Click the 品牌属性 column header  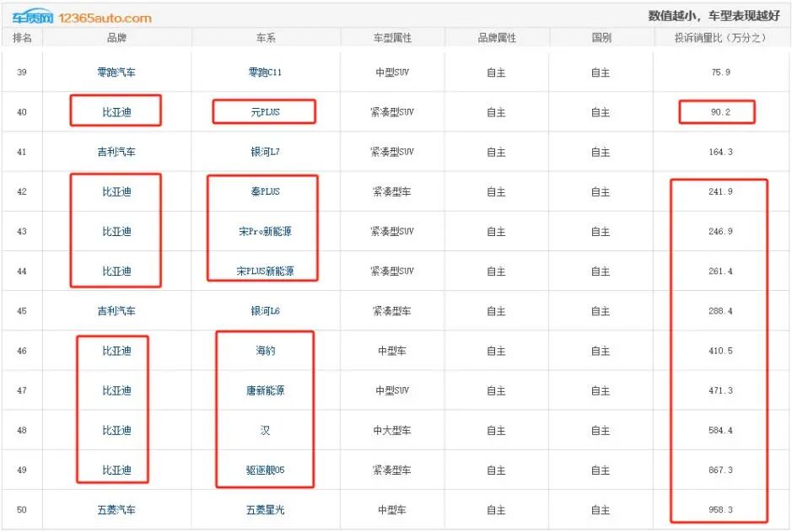497,38
